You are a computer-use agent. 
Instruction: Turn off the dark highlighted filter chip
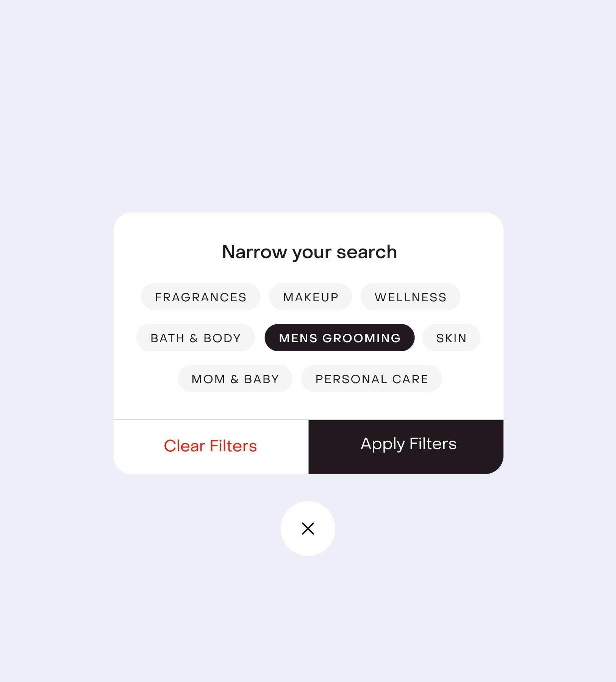(339, 338)
